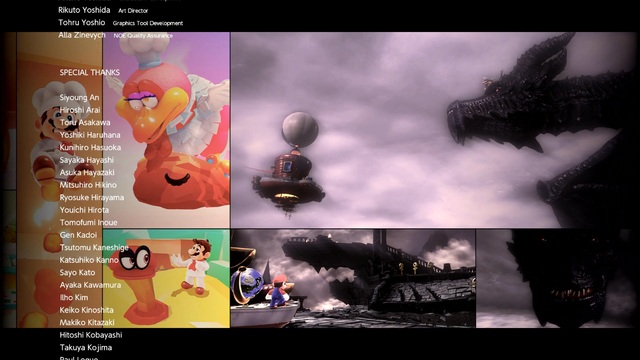Screen dimensions: 640x360
Task: Click the name Kunihiro Hasuoka
Action: coord(90,147)
